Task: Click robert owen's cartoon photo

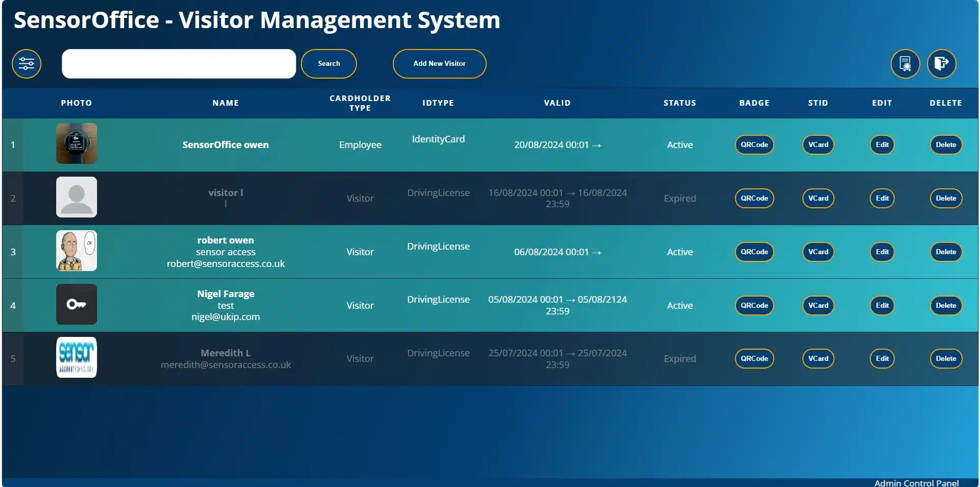Action: point(77,251)
